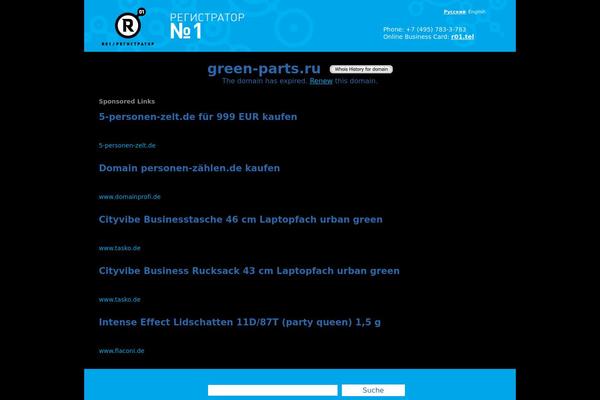600x400 pixels.
Task: Open 5-personen-zelt.de für 999 EUR kaufen ad
Action: click(x=198, y=117)
